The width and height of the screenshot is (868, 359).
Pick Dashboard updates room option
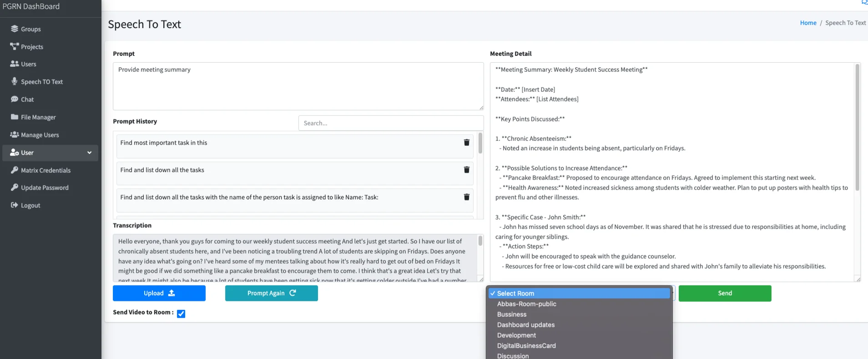tap(525, 325)
